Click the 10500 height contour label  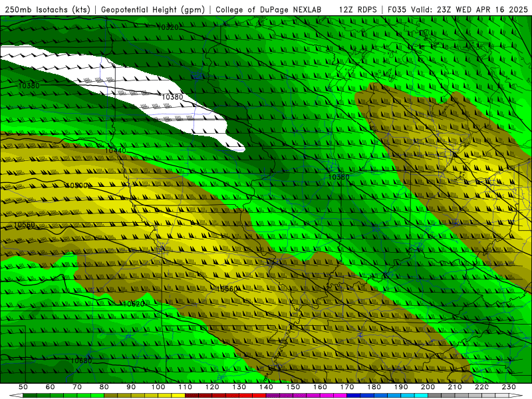77,186
